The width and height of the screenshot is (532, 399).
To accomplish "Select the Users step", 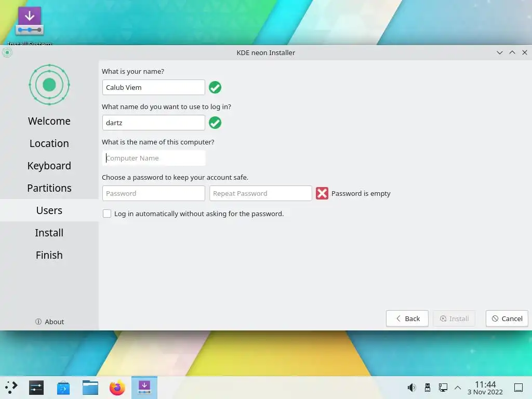I will click(49, 210).
